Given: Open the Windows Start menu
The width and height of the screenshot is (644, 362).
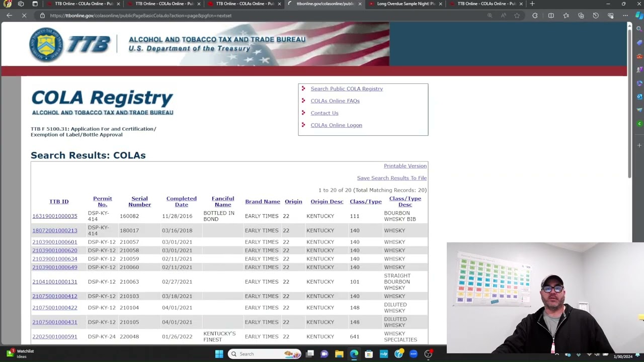Looking at the screenshot, I should point(219,354).
